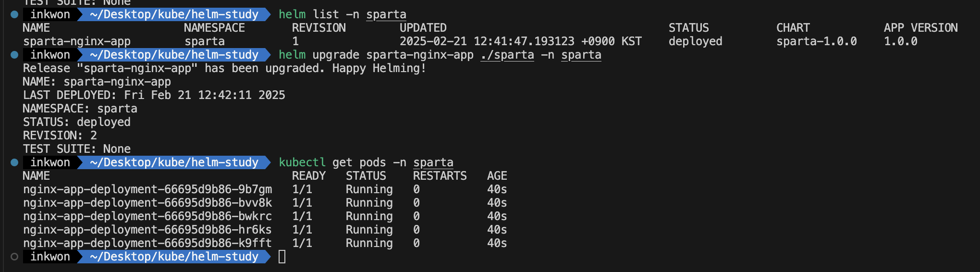Click pod name ending in k9fft
The image size is (980, 272).
[147, 243]
